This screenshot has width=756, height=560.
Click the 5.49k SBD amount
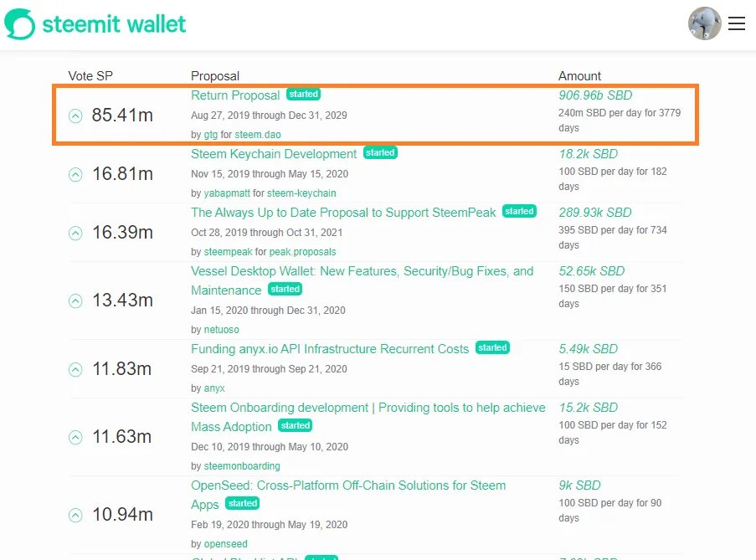coord(589,349)
